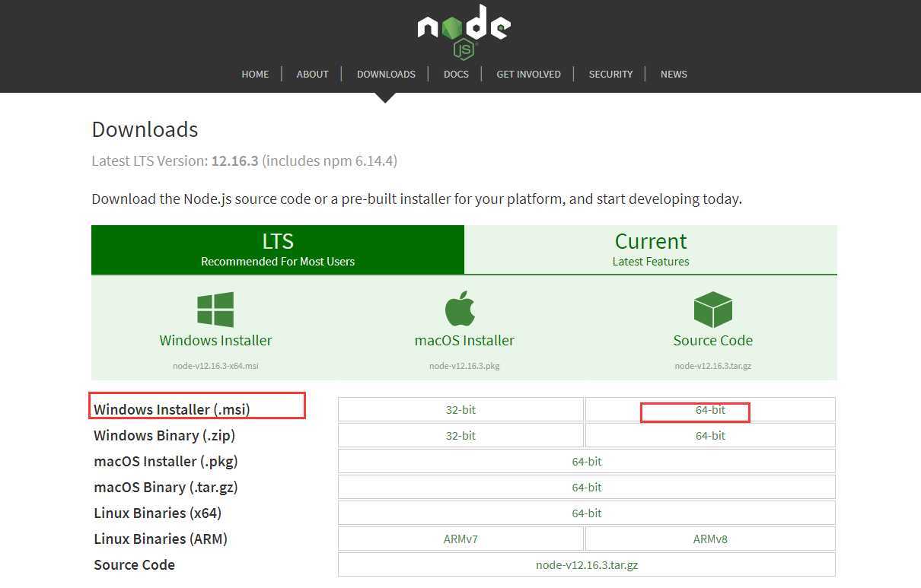This screenshot has width=921, height=588.
Task: Download Windows Installer (.msi) 64-bit
Action: click(710, 409)
